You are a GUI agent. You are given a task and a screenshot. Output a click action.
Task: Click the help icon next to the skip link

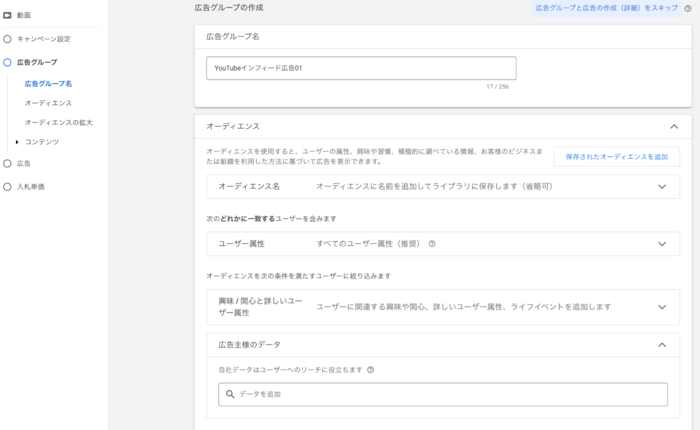click(x=688, y=8)
